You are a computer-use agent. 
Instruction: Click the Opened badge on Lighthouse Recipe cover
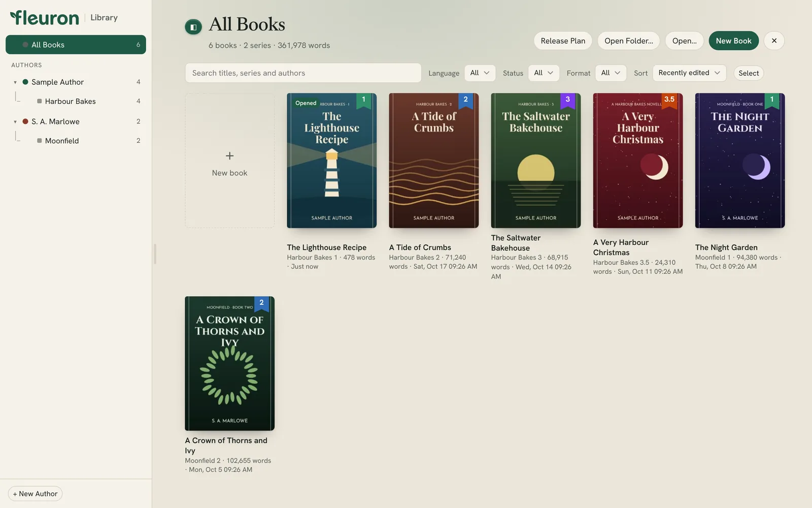click(x=306, y=103)
